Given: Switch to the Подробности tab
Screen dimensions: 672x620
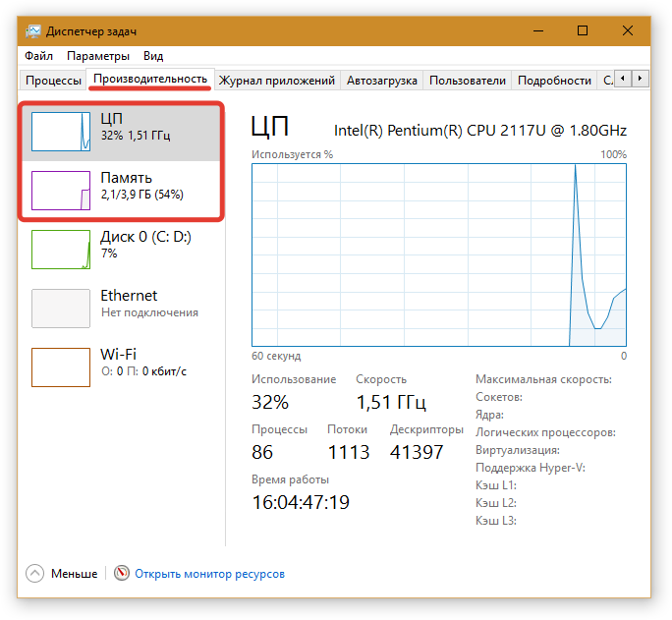Looking at the screenshot, I should click(554, 81).
